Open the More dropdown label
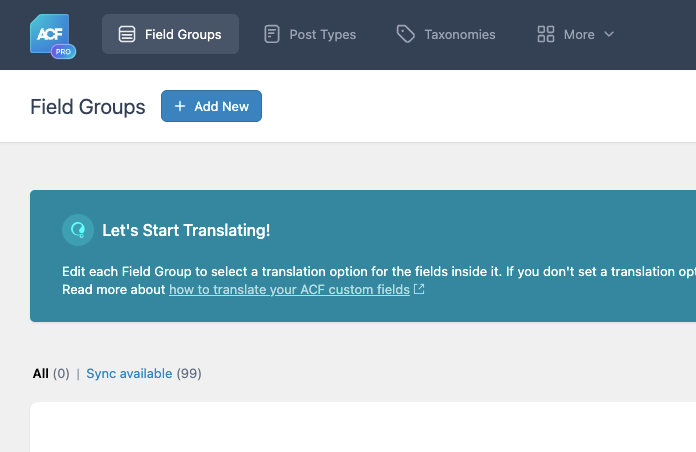The image size is (696, 452). point(579,35)
